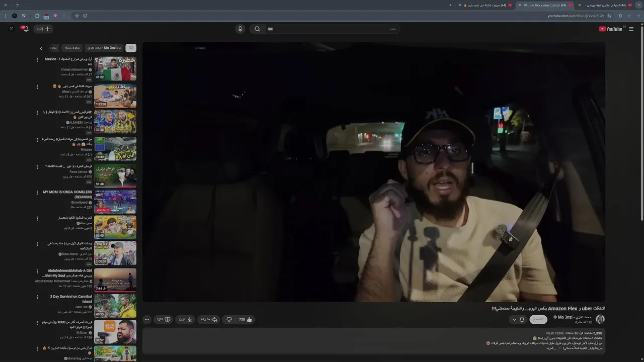Open the browser three-dot menu
The image size is (644, 362).
(x=6, y=16)
